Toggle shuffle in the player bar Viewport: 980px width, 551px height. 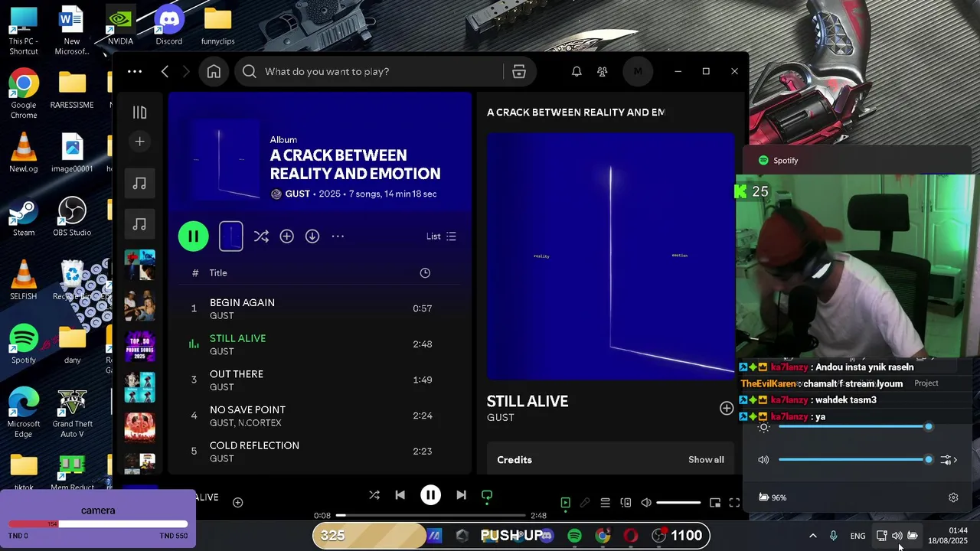point(374,495)
